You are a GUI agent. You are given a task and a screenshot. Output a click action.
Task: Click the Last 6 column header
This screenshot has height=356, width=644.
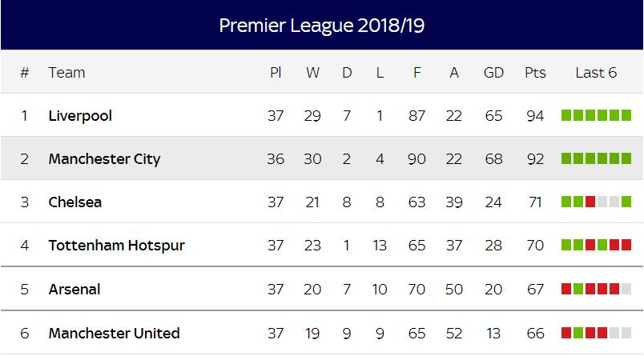596,73
